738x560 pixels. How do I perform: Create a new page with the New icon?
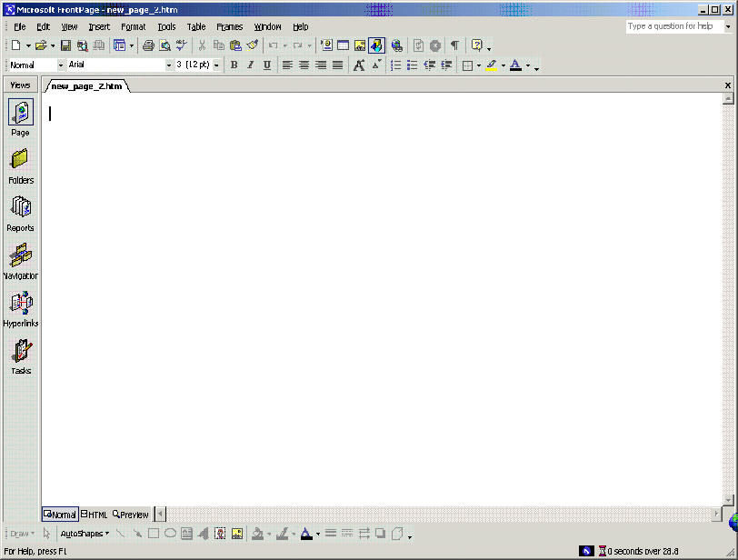tap(16, 45)
